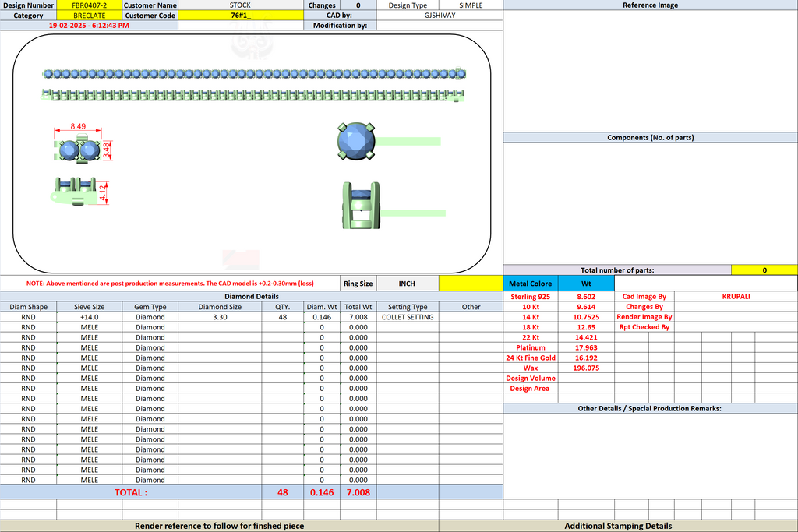Screen dimensions: 798x532
Task: Select the QTY. value 48 in first row
Action: point(282,317)
